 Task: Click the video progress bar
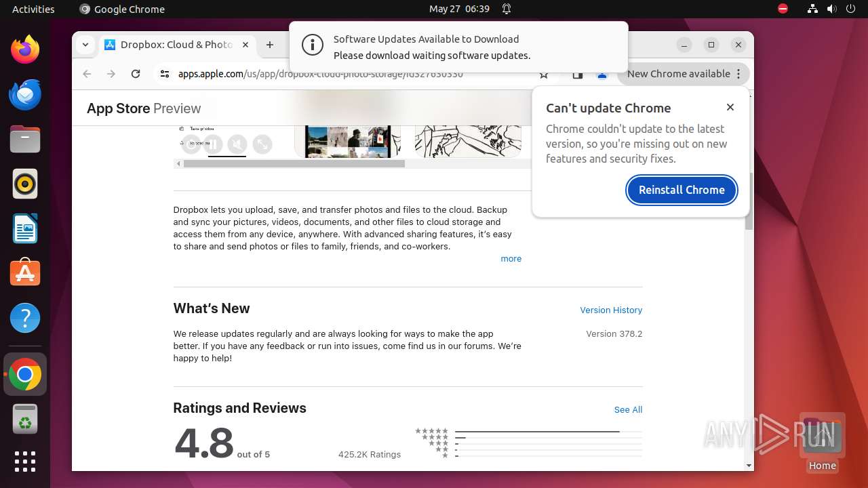[x=226, y=156]
